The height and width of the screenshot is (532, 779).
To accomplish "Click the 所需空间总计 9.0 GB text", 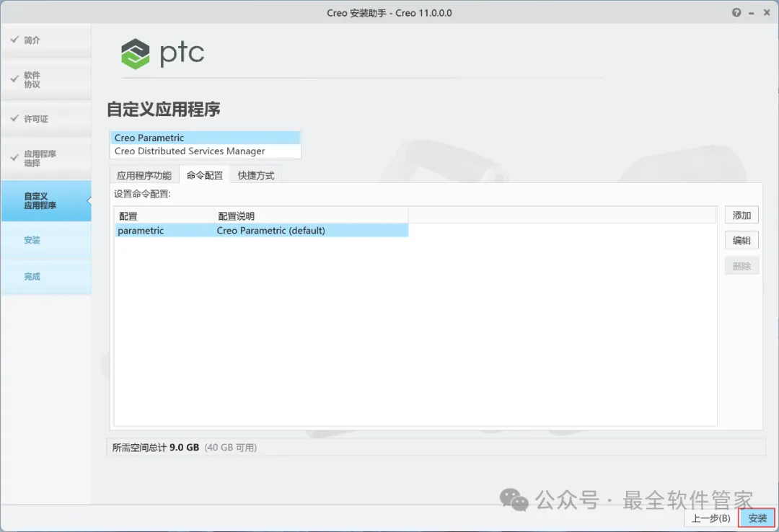I will tap(156, 448).
